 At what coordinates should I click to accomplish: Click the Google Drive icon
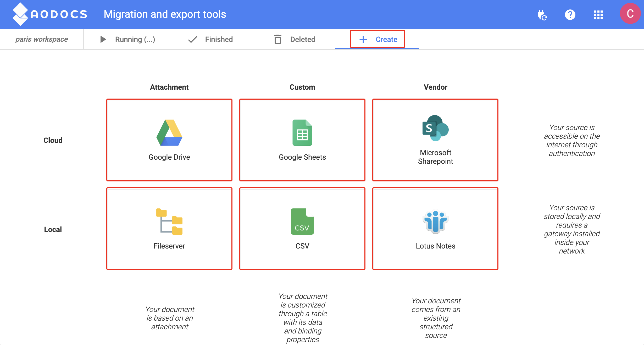coord(169,133)
